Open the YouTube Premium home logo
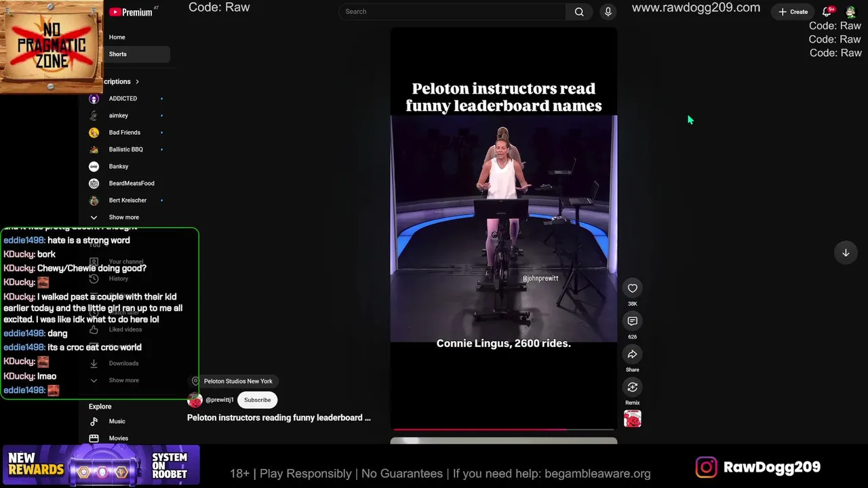 point(131,12)
